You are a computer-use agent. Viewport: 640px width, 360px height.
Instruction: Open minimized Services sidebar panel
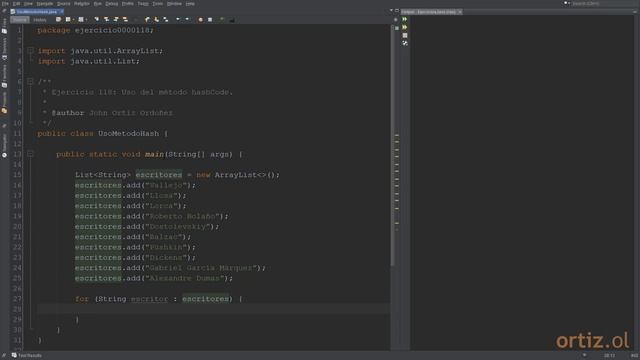point(4,49)
